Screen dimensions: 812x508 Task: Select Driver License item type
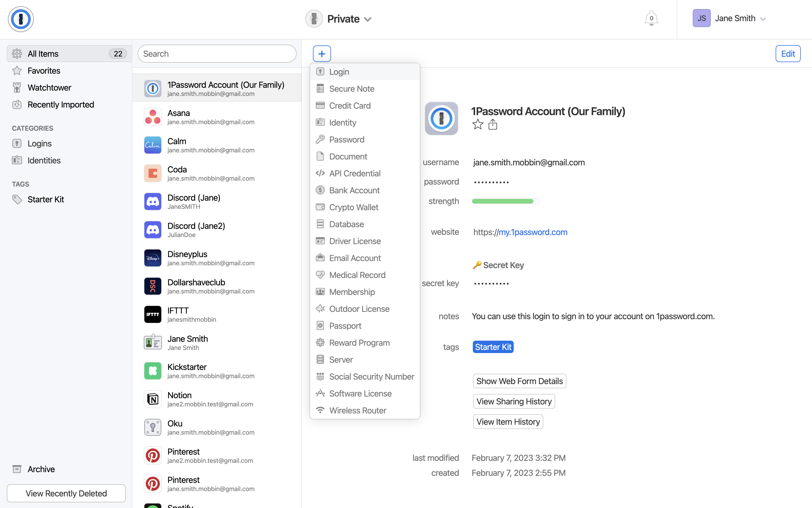(365, 241)
